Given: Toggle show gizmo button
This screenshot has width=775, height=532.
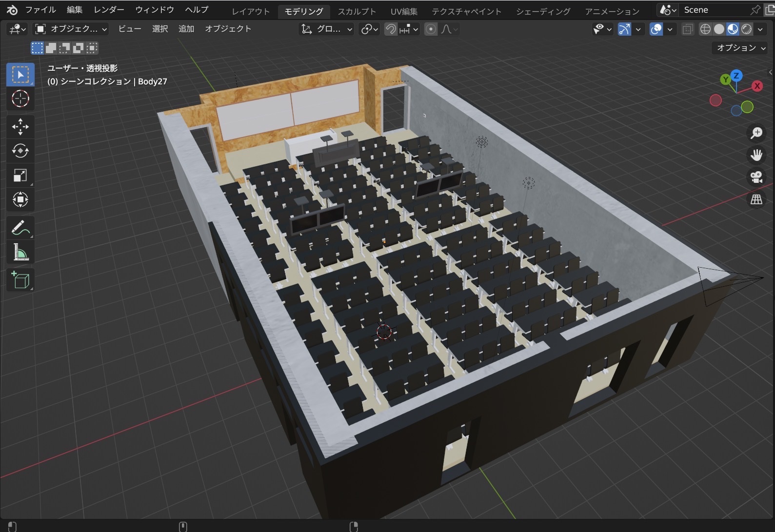Looking at the screenshot, I should tap(624, 29).
